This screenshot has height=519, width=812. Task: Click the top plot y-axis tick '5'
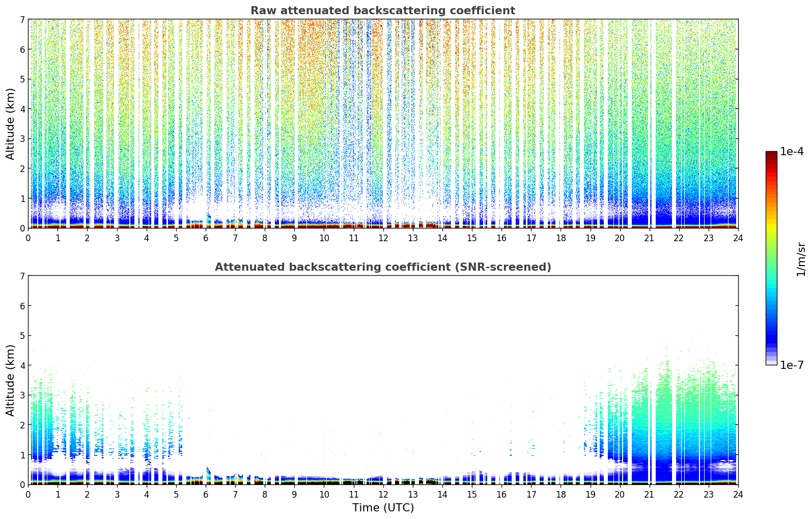tap(22, 79)
